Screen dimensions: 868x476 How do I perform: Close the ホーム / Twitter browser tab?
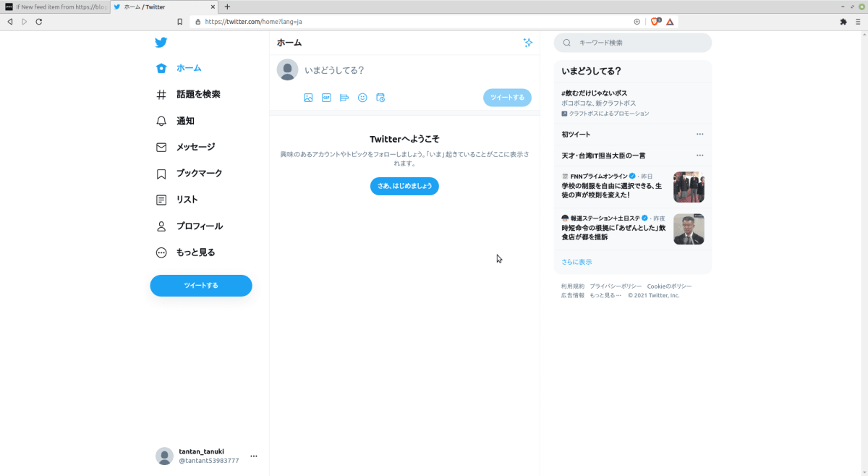(213, 7)
